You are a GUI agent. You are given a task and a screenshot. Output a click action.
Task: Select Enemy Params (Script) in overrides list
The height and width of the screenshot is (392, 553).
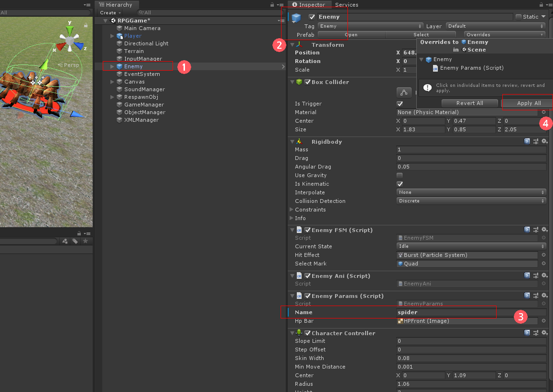[472, 68]
